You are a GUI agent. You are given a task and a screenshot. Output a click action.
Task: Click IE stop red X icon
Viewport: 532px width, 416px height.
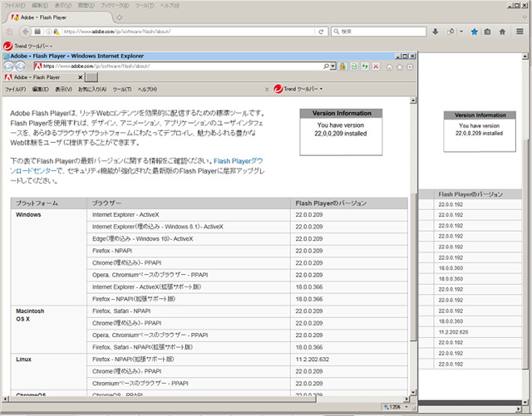click(x=376, y=66)
